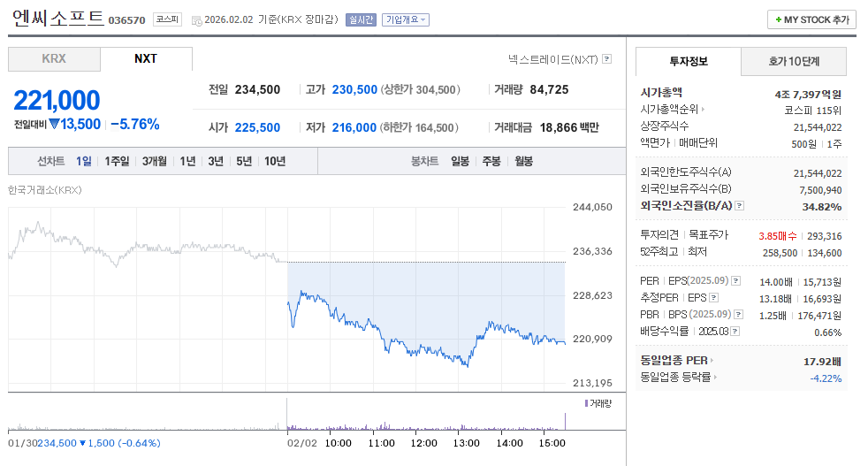Open help icon beside 배당수익률 2025.03

[x=735, y=332]
